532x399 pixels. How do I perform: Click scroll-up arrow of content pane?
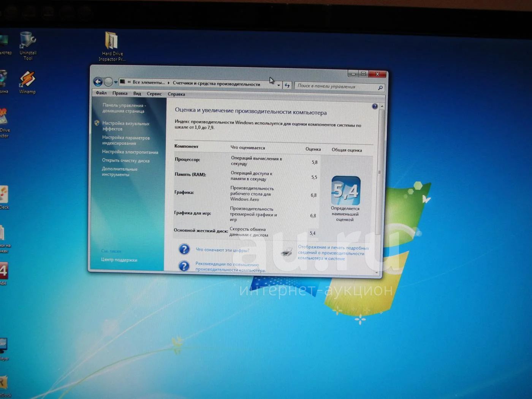point(382,106)
